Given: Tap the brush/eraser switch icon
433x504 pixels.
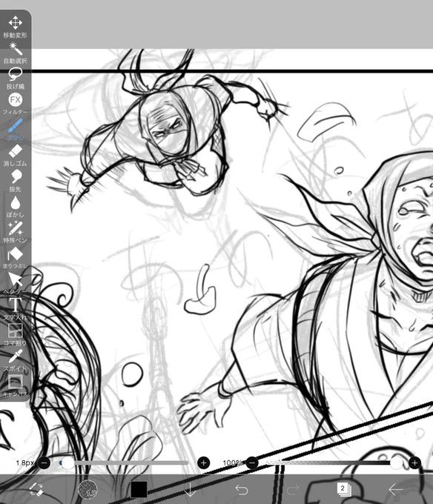Looking at the screenshot, I should click(x=36, y=489).
